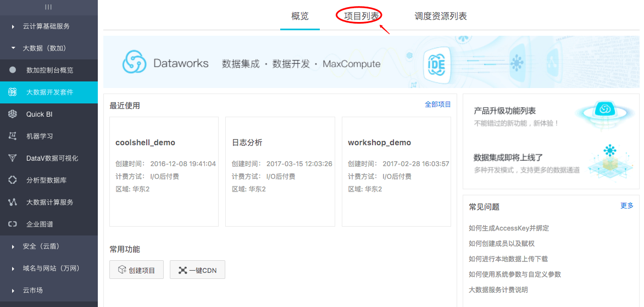This screenshot has width=644, height=307.
Task: Open 分析型数据库 from sidebar
Action: pos(49,180)
